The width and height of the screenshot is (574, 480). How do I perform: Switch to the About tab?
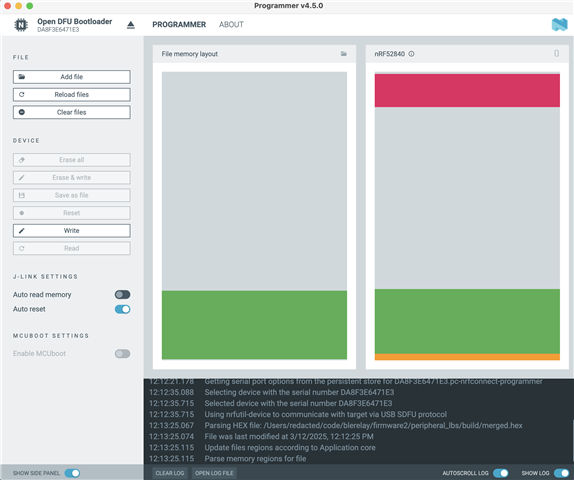click(231, 25)
